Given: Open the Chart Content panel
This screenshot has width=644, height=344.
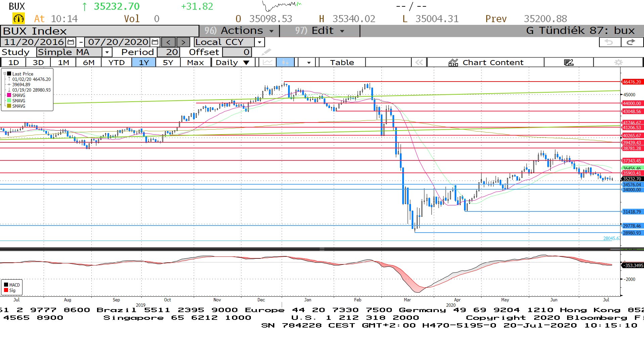Looking at the screenshot, I should (486, 62).
